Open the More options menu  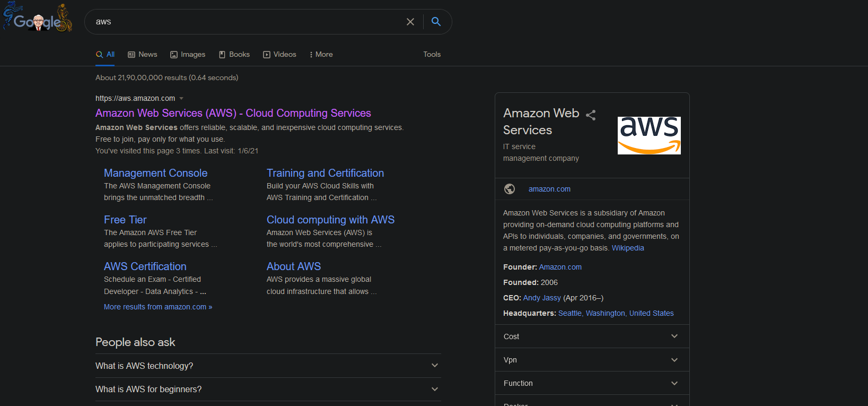tap(321, 54)
